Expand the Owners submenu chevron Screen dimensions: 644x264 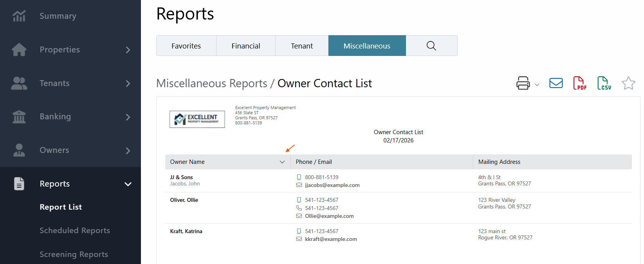coord(128,151)
